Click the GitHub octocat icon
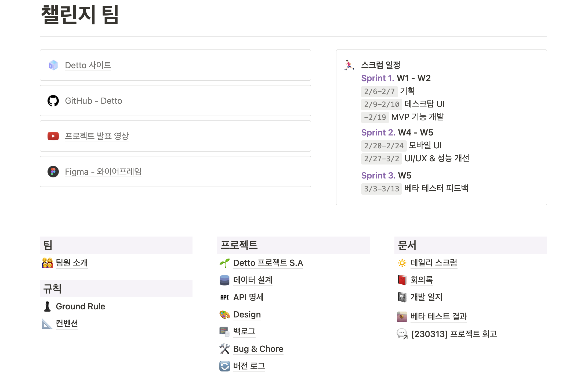The image size is (588, 379). [53, 101]
